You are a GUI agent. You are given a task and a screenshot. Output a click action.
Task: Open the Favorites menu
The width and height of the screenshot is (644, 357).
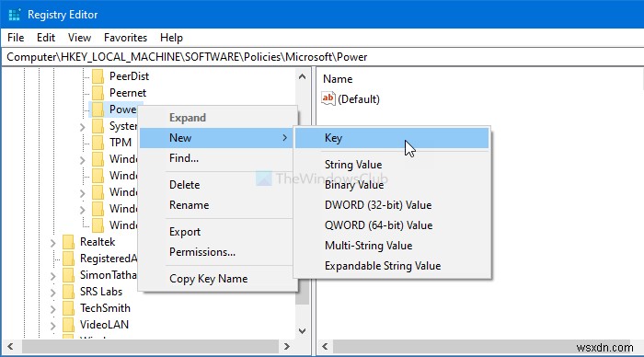point(125,38)
